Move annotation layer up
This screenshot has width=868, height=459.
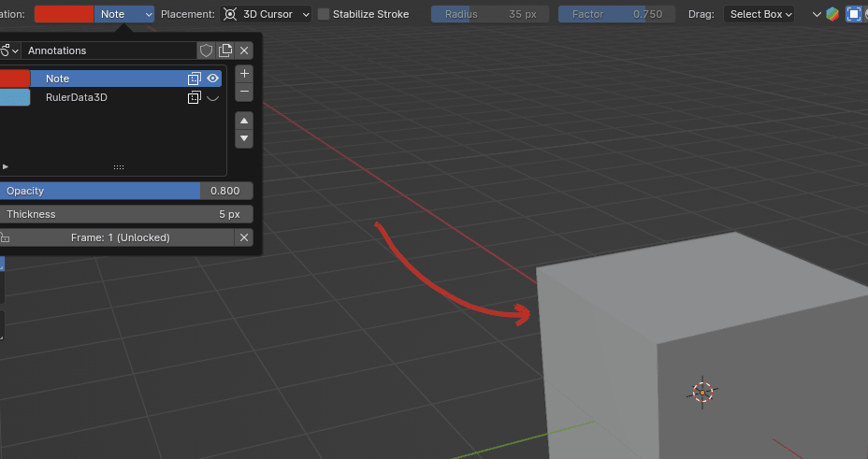click(x=244, y=121)
